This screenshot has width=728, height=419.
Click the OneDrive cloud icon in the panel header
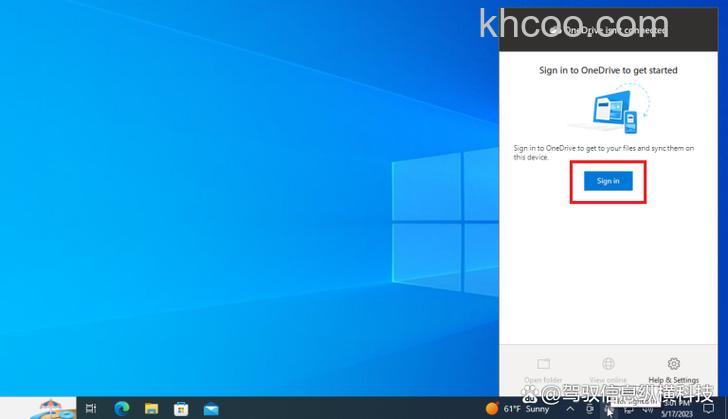click(x=554, y=30)
